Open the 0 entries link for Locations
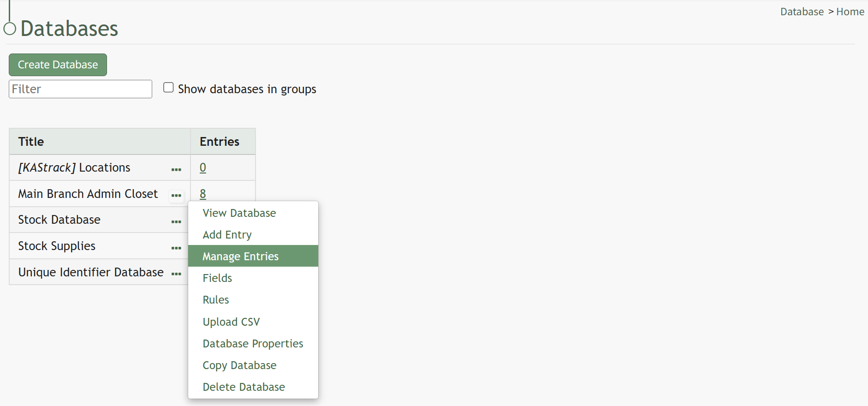868x406 pixels. click(203, 167)
